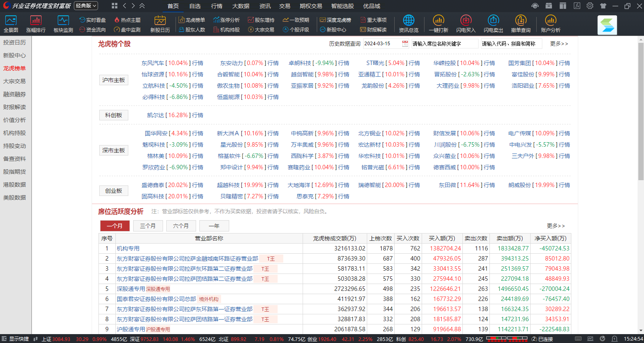Open 凯尔达 stock link
Viewport: 644px width, 343px height.
point(155,115)
